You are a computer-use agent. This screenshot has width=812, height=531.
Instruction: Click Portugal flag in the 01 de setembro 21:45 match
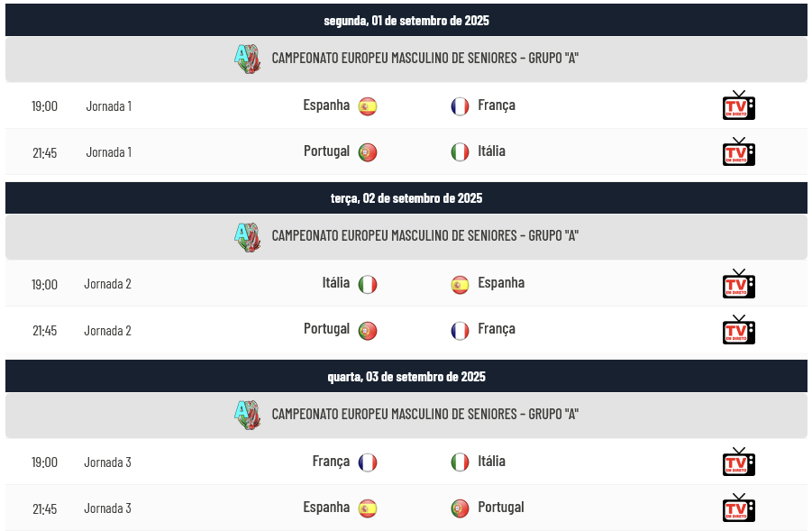368,152
